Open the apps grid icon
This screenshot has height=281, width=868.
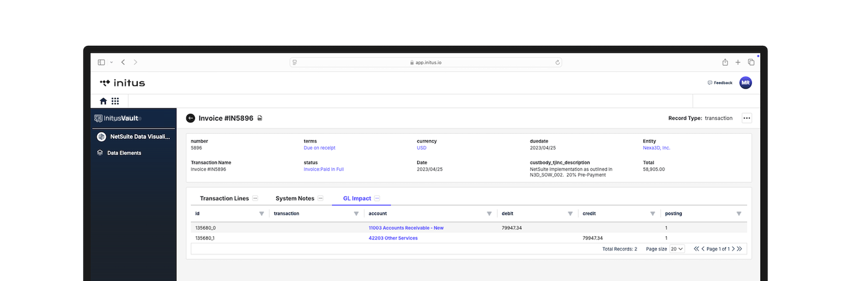[x=115, y=101]
